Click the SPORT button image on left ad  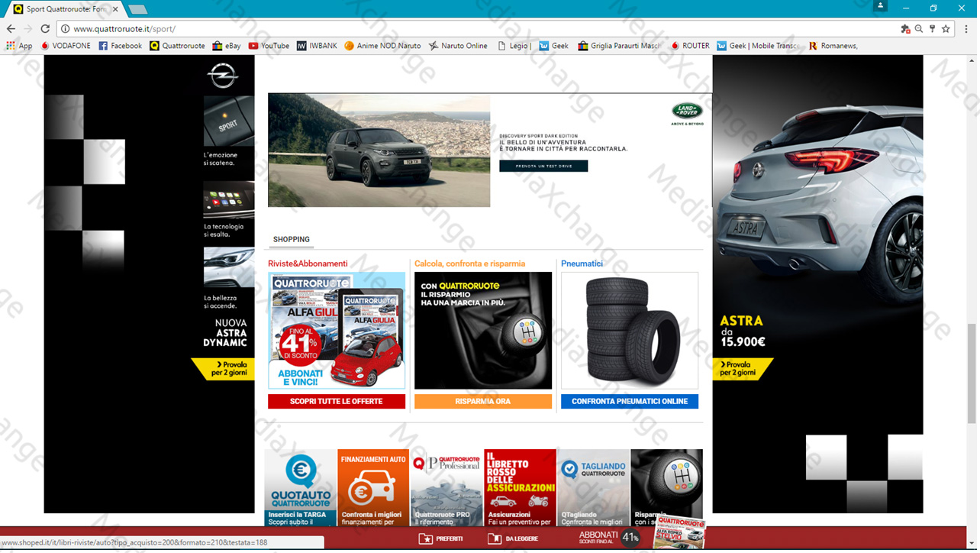coord(229,121)
